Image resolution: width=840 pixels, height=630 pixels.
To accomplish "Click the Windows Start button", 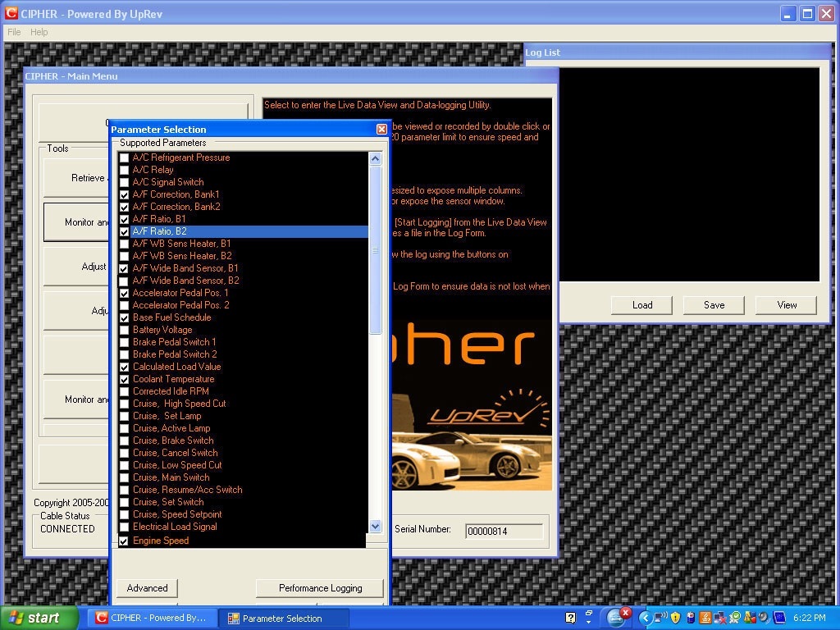I will click(38, 619).
